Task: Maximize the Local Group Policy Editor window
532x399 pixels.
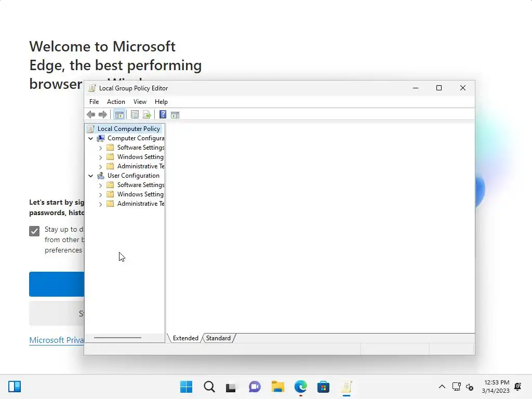Action: coord(438,88)
